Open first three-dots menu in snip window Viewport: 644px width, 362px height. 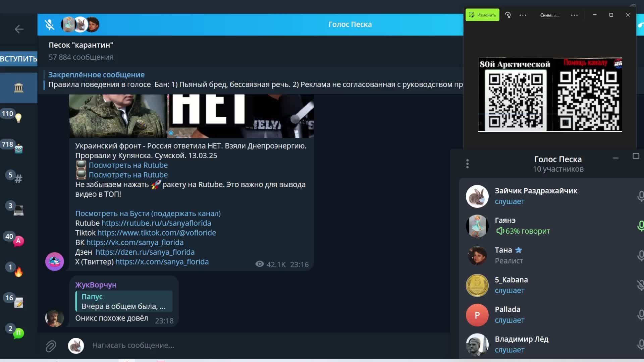[523, 15]
